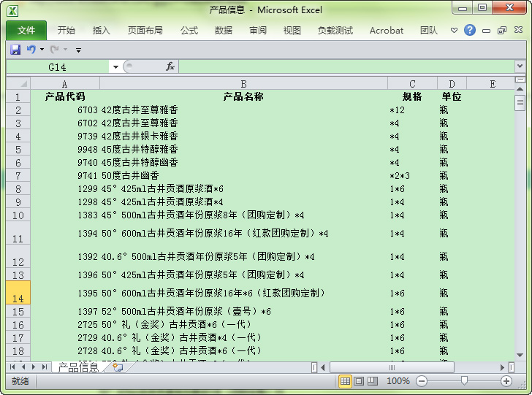Image resolution: width=532 pixels, height=395 pixels.
Task: Go to last sheet navigation arrow
Action: pos(45,367)
